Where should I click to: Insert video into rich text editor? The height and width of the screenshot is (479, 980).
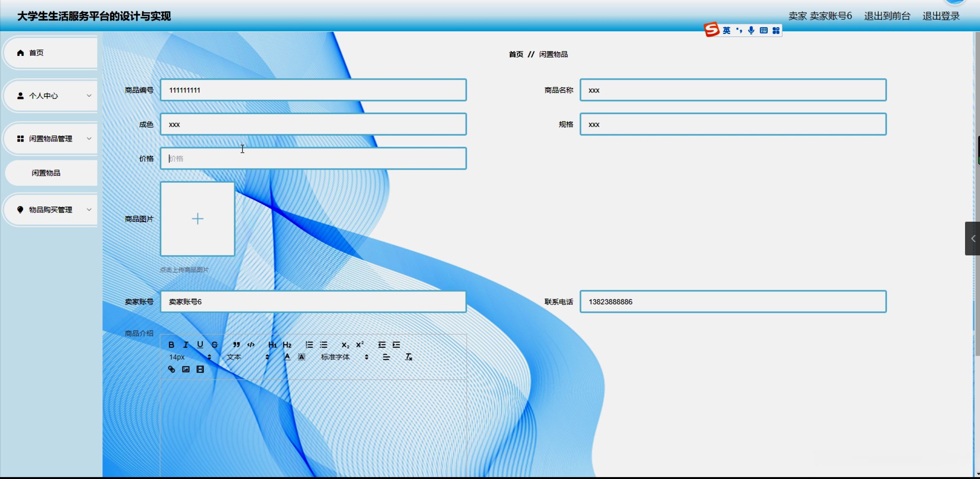[x=200, y=369]
